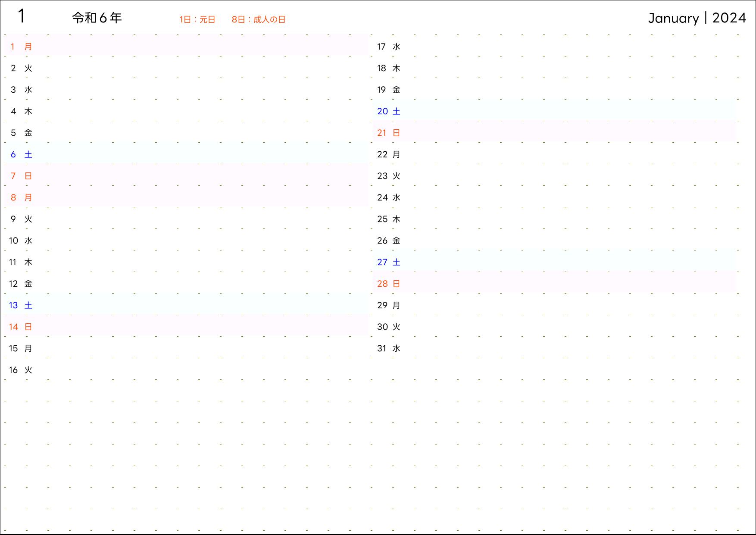756x535 pixels.
Task: Click the date row 19 金
Action: click(x=555, y=88)
